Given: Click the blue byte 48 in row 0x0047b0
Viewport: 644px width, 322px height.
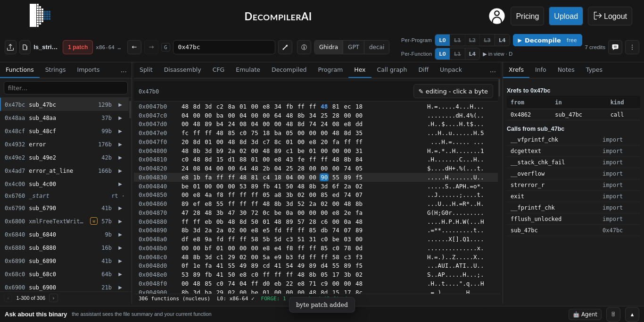Looking at the screenshot, I should (x=324, y=107).
